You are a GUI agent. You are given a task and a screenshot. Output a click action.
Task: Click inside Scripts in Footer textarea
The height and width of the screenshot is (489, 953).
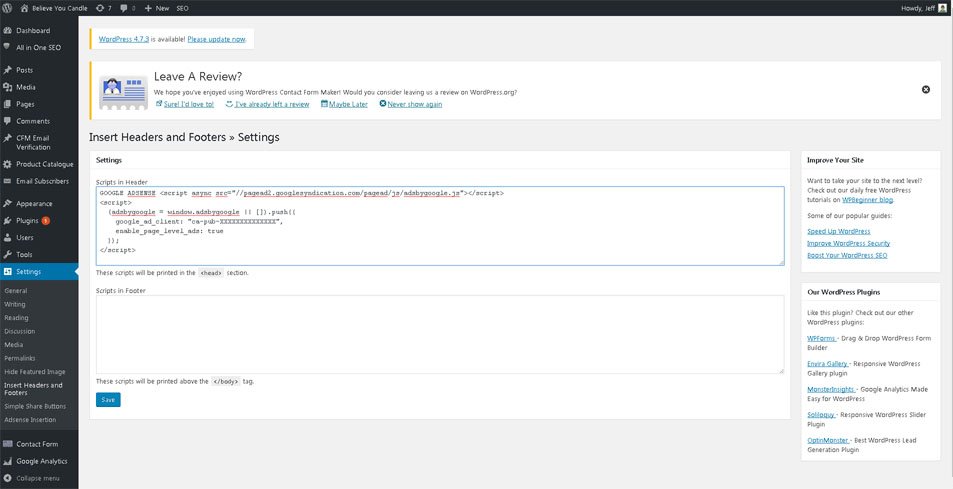pos(440,335)
